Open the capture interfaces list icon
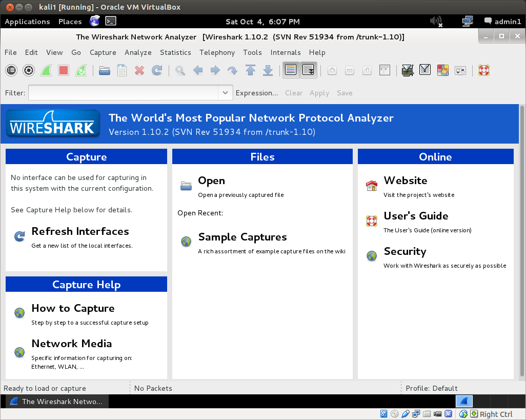This screenshot has width=526, height=420. [11, 70]
